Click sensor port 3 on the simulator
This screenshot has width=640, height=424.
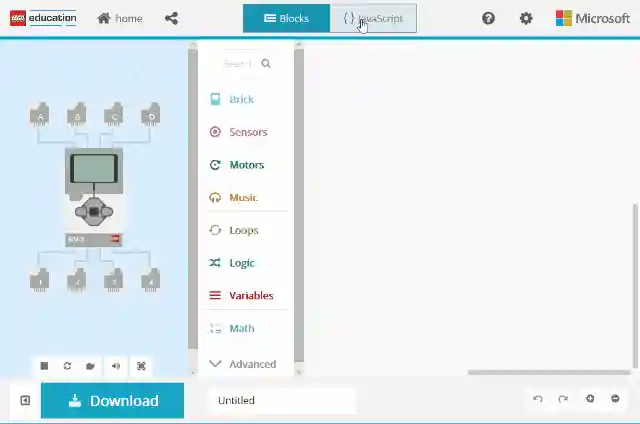point(113,280)
